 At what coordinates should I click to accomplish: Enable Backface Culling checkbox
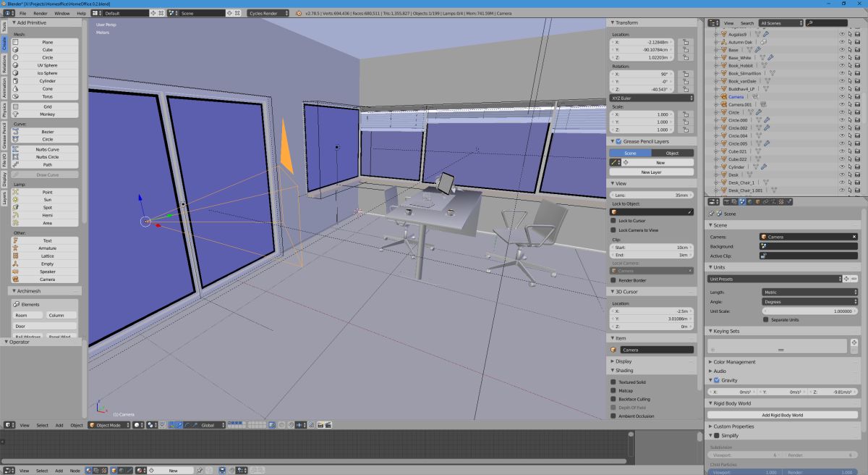[613, 399]
